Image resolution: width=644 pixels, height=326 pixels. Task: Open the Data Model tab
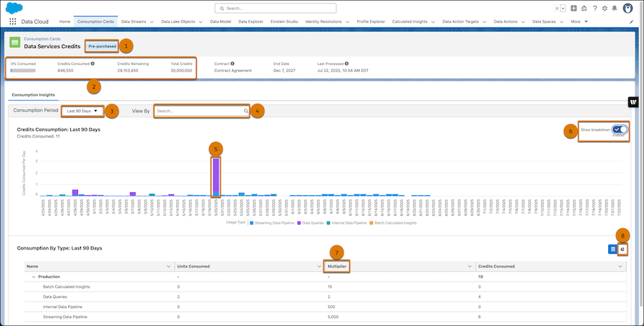click(220, 21)
